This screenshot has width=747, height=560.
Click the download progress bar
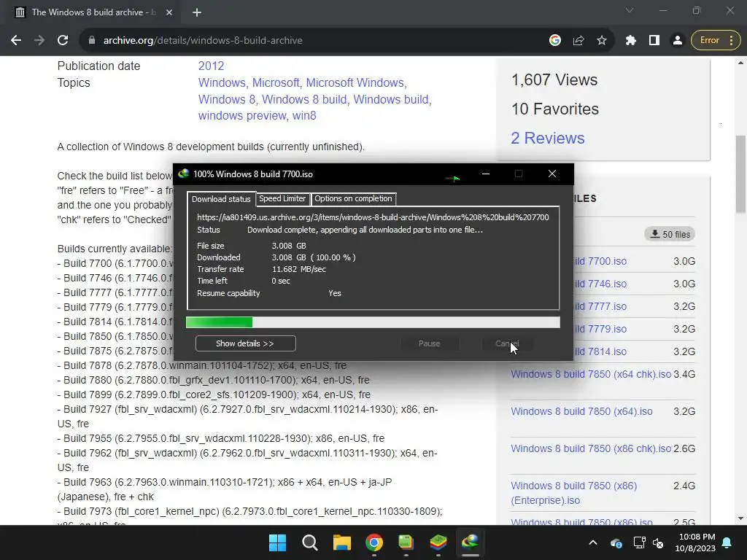[373, 322]
